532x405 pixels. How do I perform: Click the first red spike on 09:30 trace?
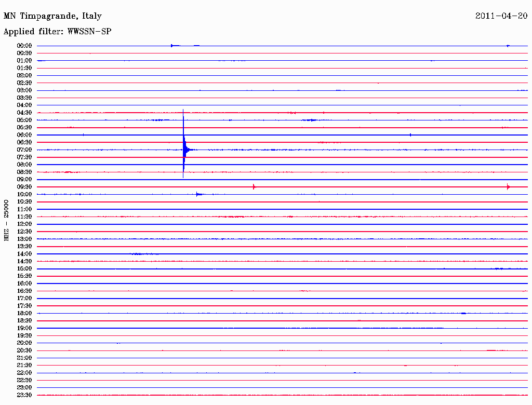click(254, 186)
